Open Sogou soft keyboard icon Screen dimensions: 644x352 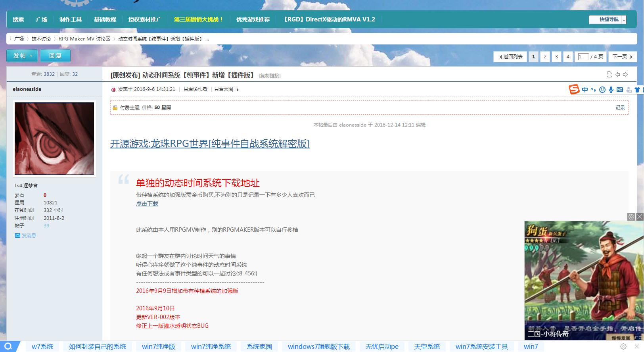point(620,90)
